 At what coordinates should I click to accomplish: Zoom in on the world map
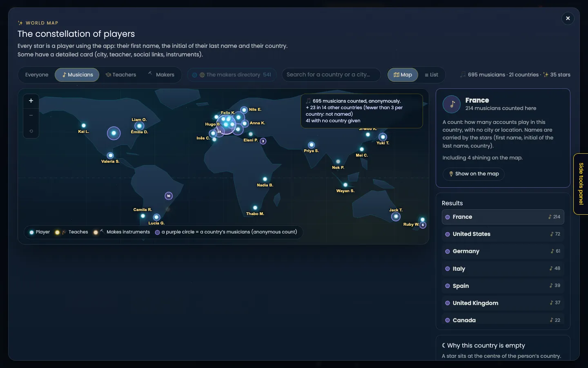click(31, 101)
